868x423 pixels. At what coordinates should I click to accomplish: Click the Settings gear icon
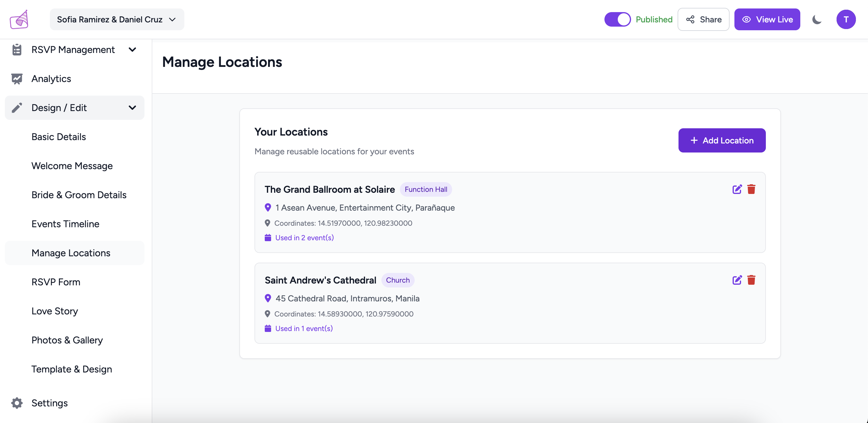point(17,403)
